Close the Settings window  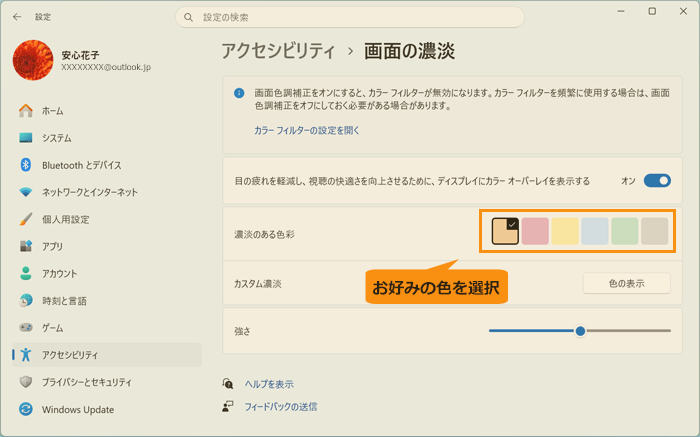click(x=683, y=11)
